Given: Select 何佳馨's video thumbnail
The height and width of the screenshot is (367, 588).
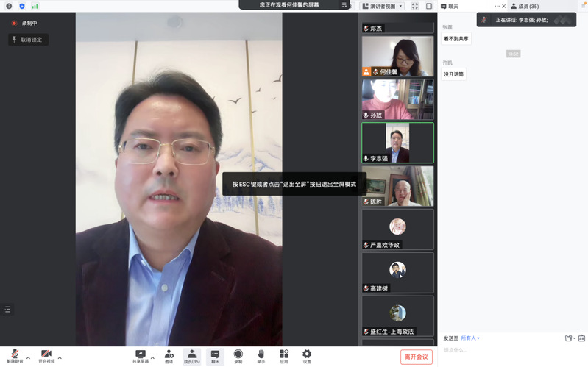Looking at the screenshot, I should pyautogui.click(x=397, y=56).
